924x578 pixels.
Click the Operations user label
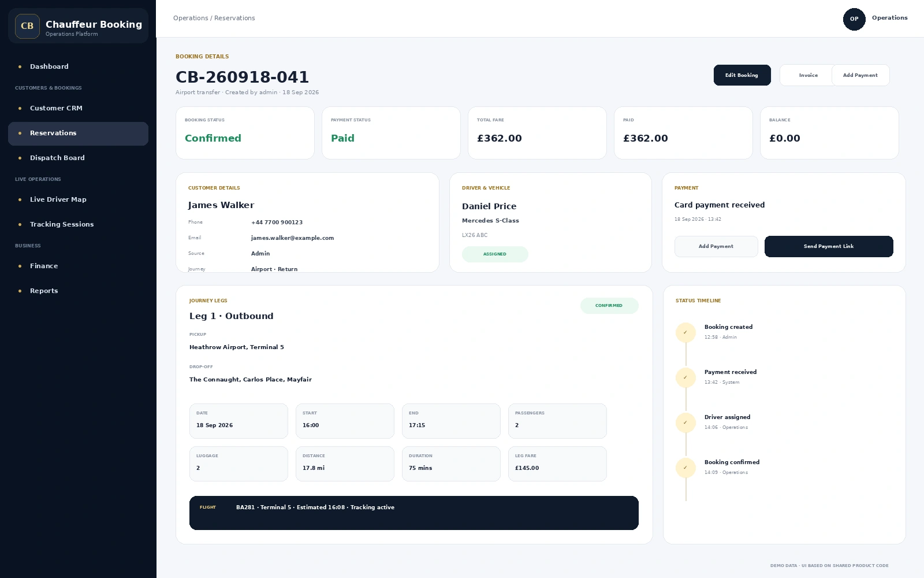click(889, 18)
